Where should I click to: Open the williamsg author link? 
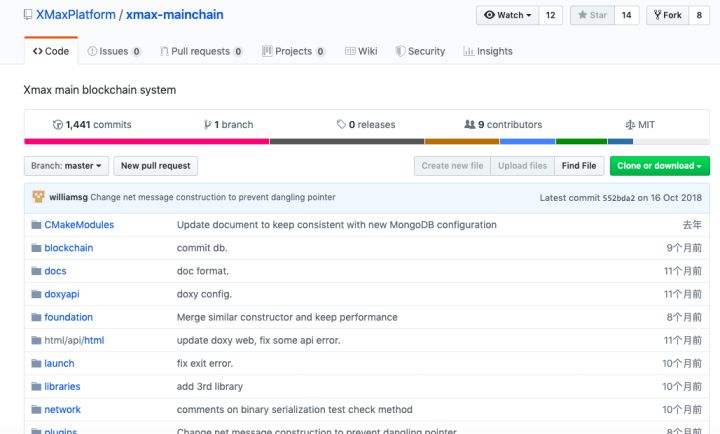tap(68, 197)
